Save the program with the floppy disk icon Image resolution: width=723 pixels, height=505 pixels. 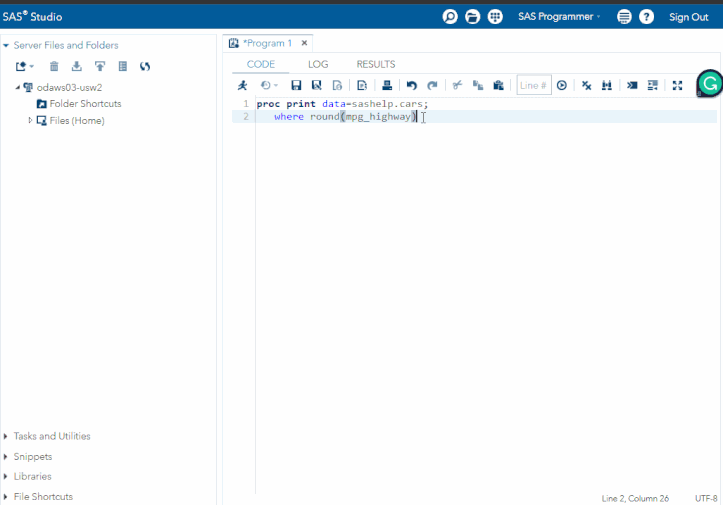pyautogui.click(x=296, y=85)
